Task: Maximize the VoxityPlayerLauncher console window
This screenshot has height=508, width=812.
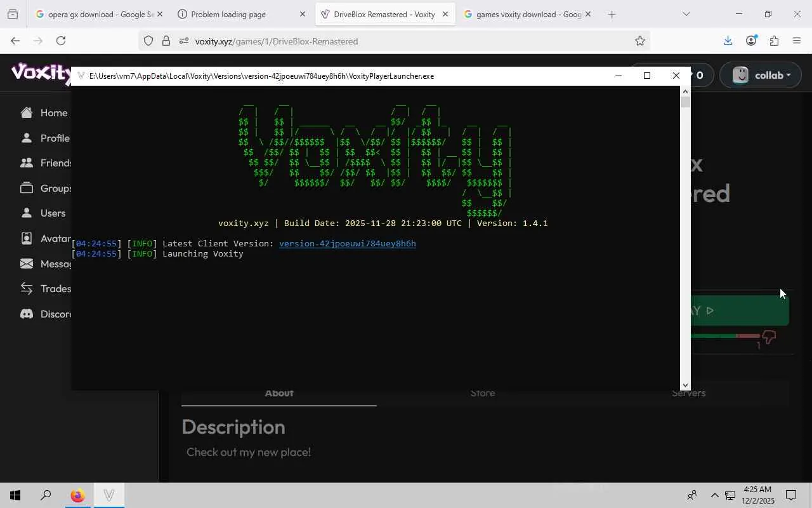Action: coord(647,76)
